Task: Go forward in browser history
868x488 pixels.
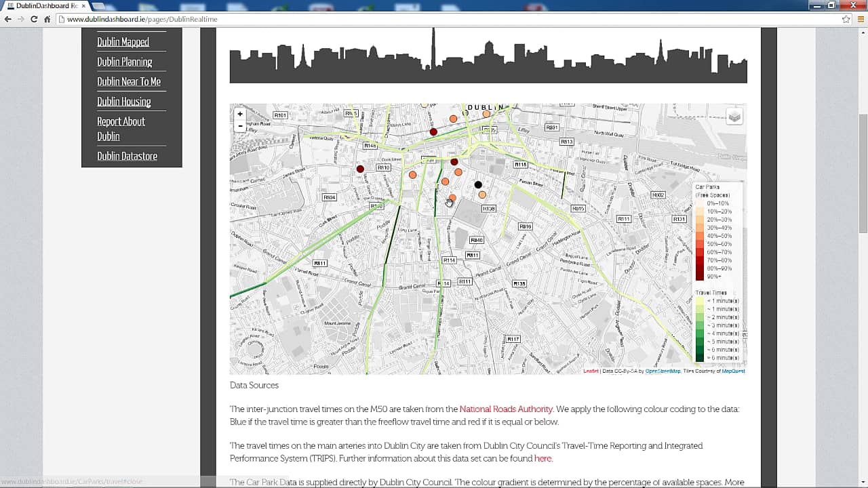Action: [21, 19]
